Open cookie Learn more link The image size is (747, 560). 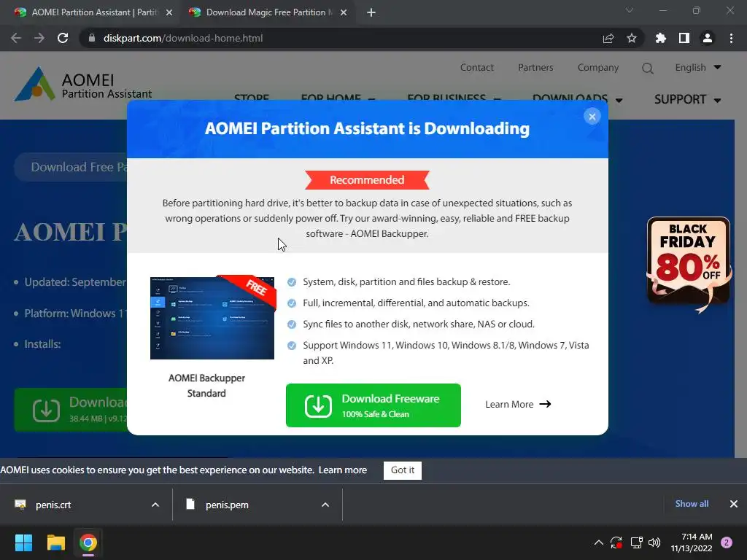click(x=343, y=470)
